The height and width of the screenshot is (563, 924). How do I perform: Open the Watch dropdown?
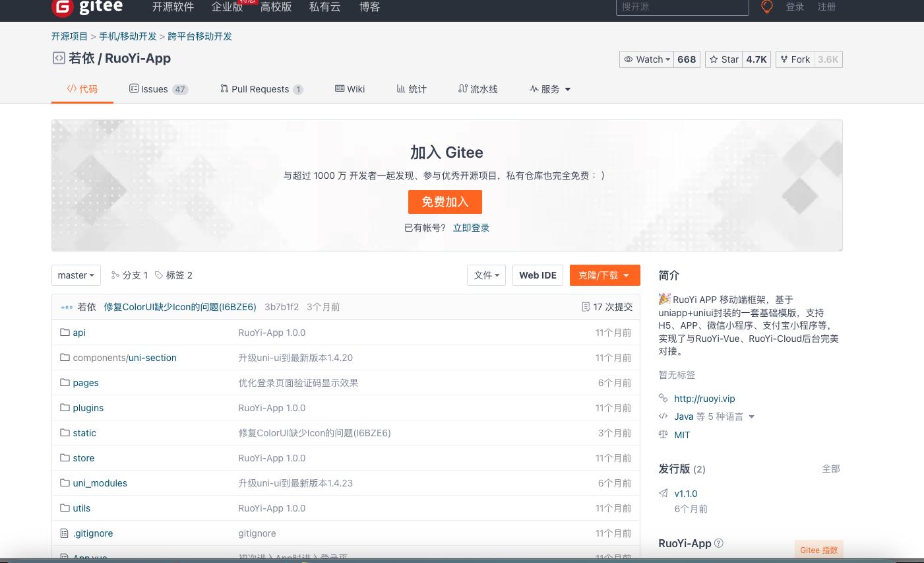click(x=647, y=59)
